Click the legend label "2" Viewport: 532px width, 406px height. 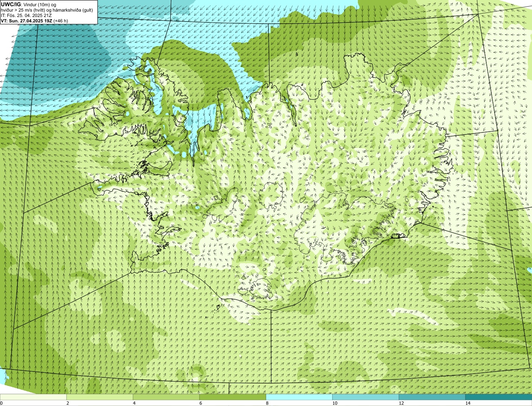click(67, 403)
